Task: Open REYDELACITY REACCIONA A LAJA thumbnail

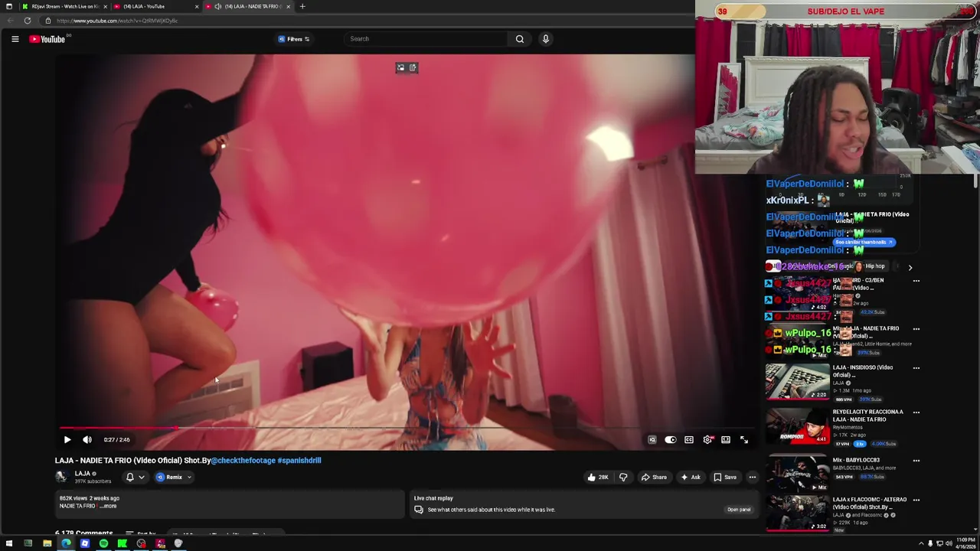Action: click(x=797, y=426)
